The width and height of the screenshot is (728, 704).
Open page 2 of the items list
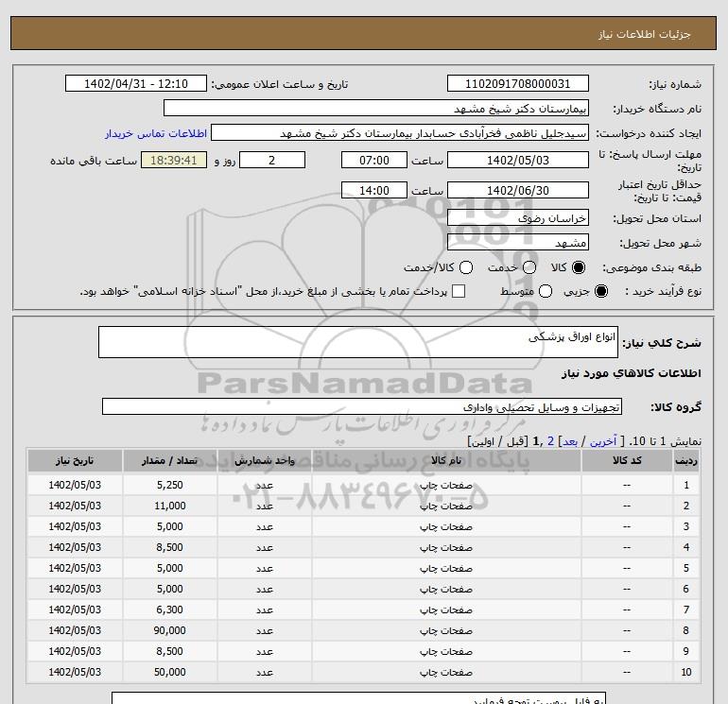pyautogui.click(x=550, y=441)
